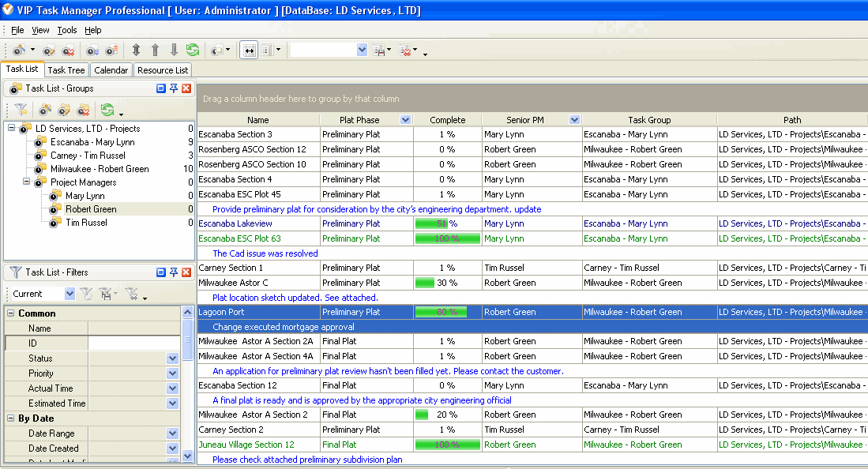Image resolution: width=868 pixels, height=469 pixels.
Task: Sort by the Complete column header
Action: click(x=447, y=120)
